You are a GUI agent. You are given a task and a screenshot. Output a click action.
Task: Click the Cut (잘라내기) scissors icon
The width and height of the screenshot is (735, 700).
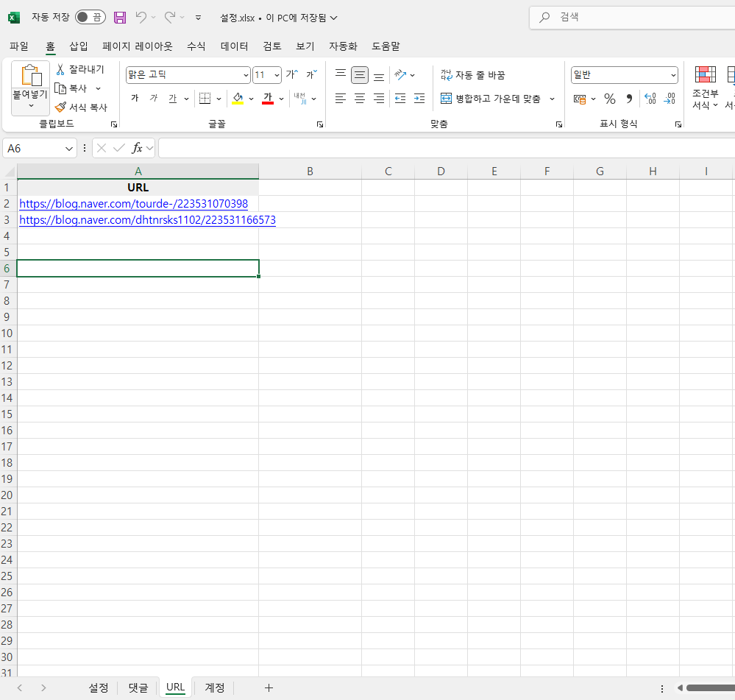coord(61,69)
